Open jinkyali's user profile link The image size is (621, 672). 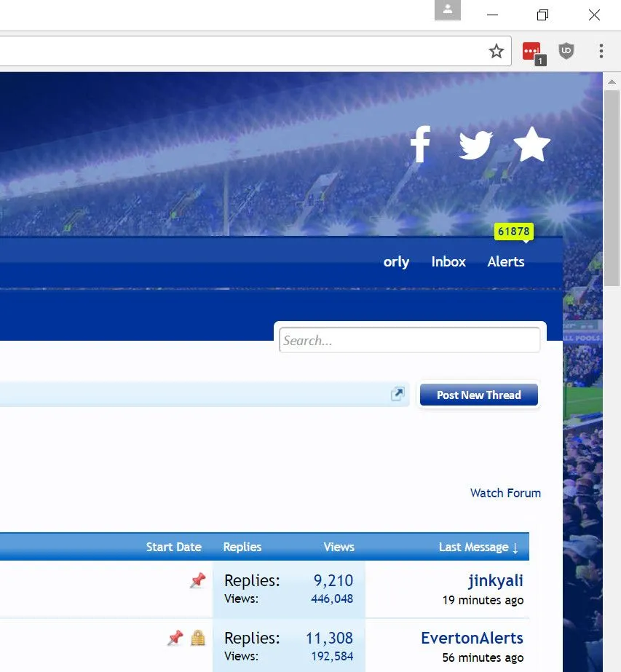coord(495,580)
